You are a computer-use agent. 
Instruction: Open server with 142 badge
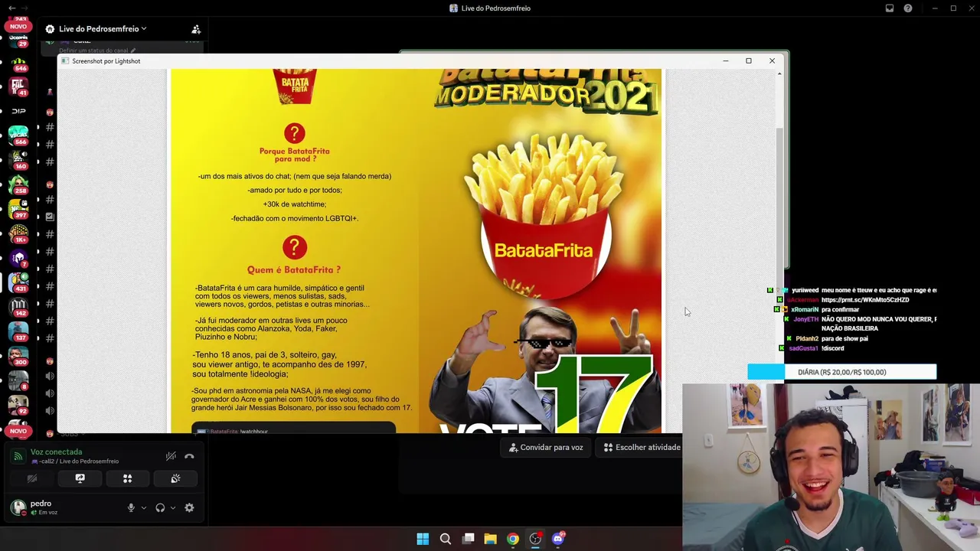point(18,306)
